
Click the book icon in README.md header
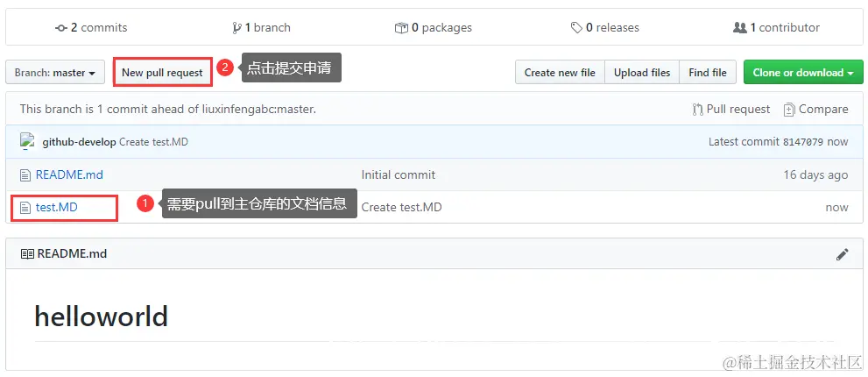(27, 254)
